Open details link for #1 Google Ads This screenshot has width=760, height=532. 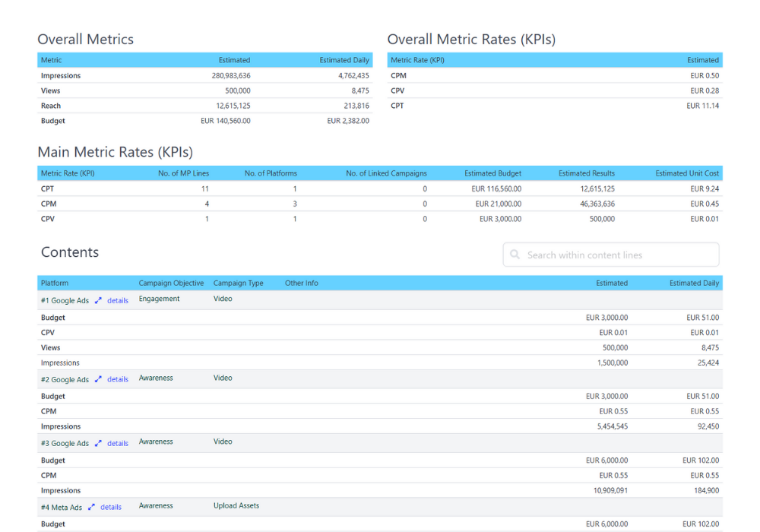point(118,300)
